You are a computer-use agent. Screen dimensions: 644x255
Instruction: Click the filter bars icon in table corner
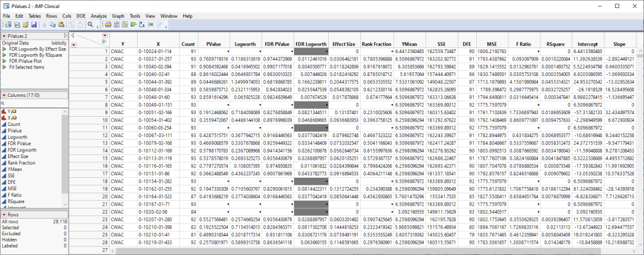pos(104,41)
